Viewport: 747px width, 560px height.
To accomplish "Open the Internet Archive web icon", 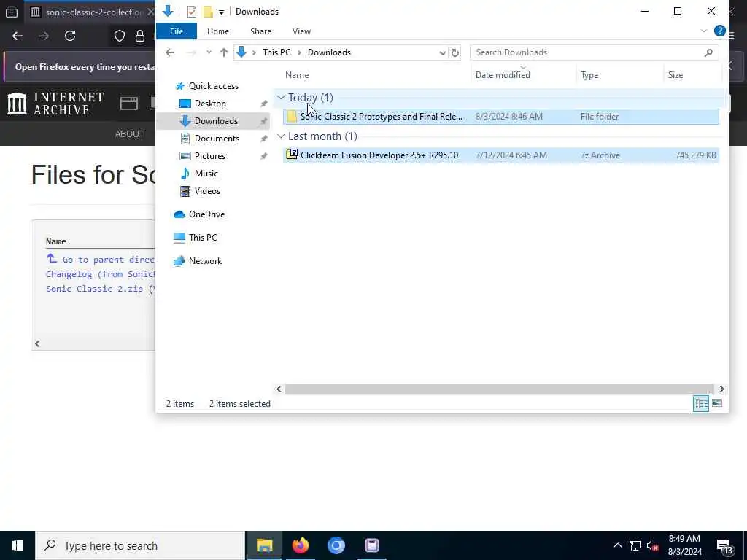I will click(x=128, y=104).
